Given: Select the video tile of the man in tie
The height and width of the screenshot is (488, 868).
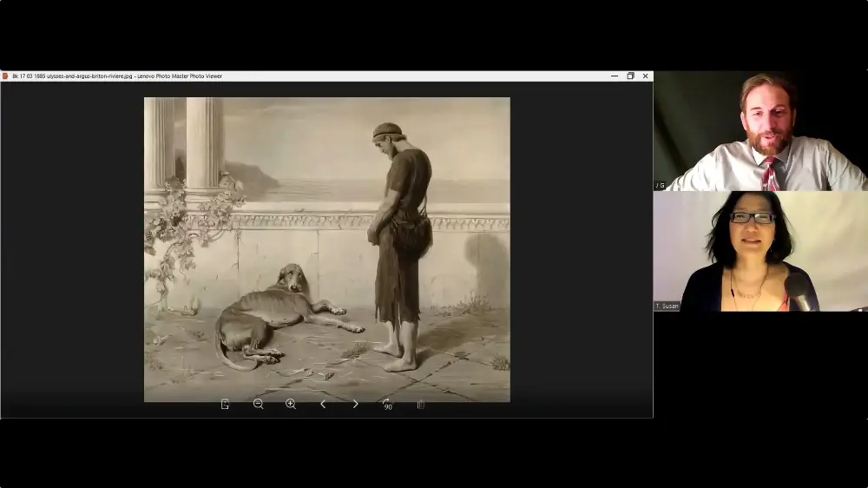Looking at the screenshot, I should 760,131.
